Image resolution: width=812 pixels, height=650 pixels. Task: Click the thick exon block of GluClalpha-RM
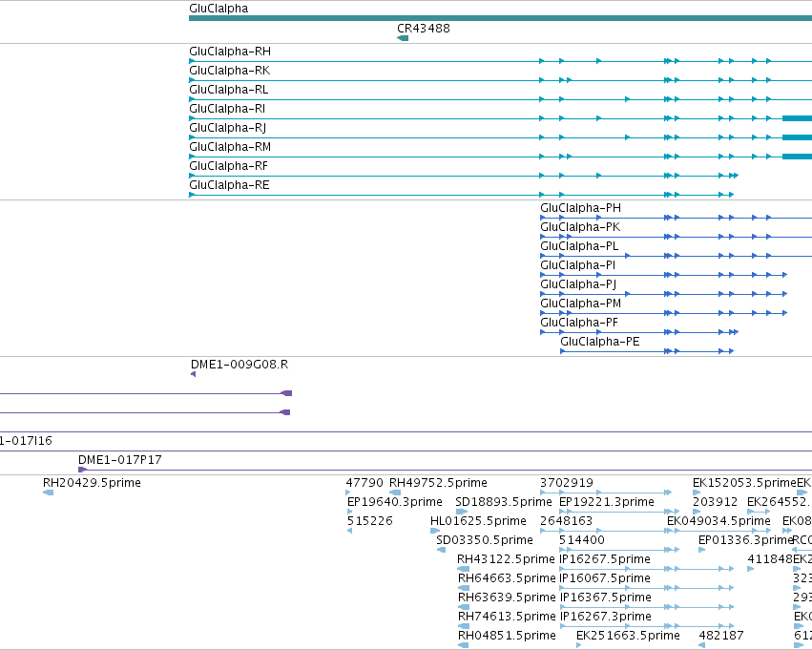tap(797, 157)
